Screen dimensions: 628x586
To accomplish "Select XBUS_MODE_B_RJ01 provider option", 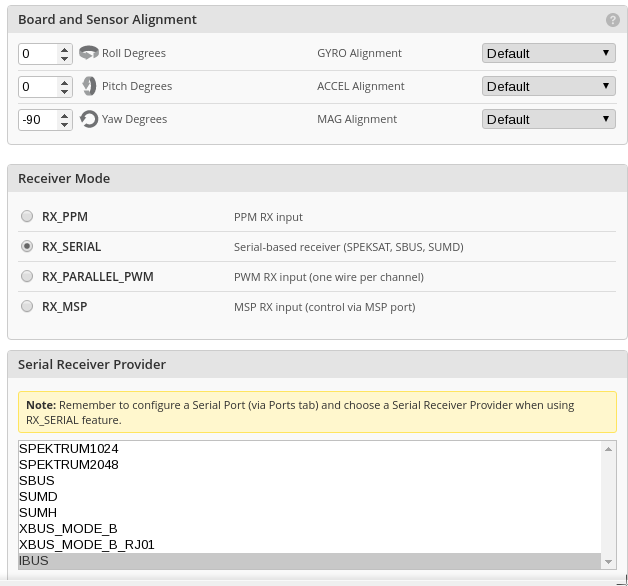I will (87, 545).
